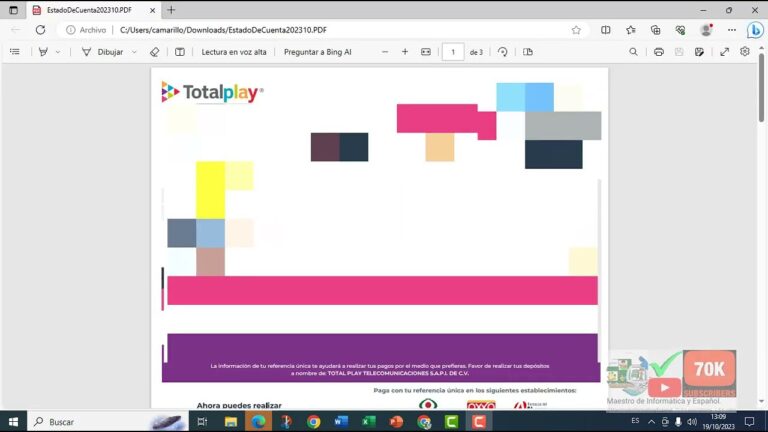
Task: Open Task View on the taskbar
Action: coord(202,422)
